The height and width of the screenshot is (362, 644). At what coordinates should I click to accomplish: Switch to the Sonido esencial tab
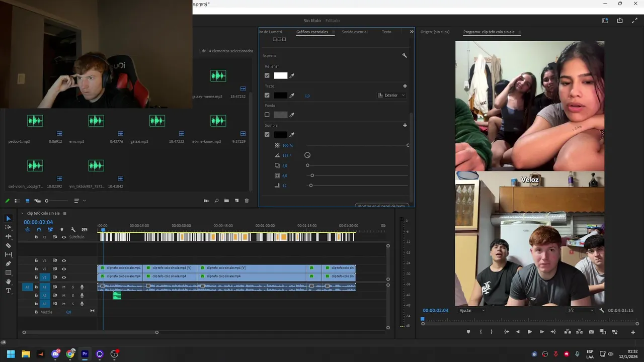(x=355, y=32)
